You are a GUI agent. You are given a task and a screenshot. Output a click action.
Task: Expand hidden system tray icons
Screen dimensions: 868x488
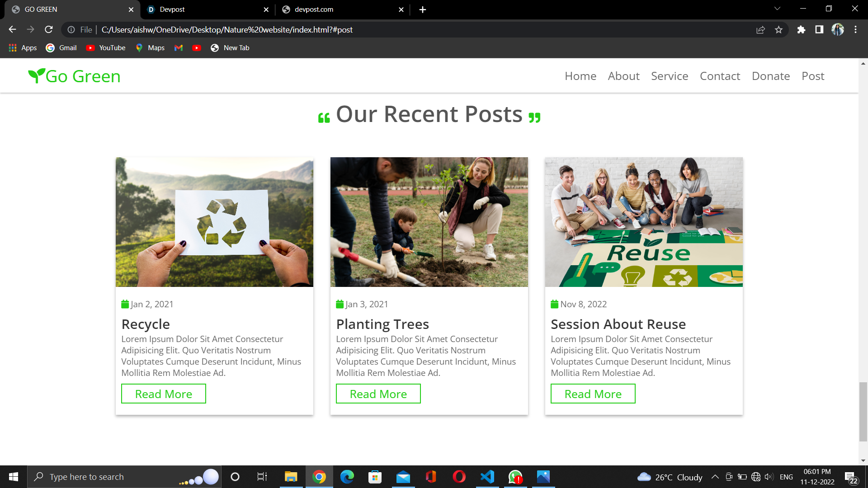click(x=716, y=477)
